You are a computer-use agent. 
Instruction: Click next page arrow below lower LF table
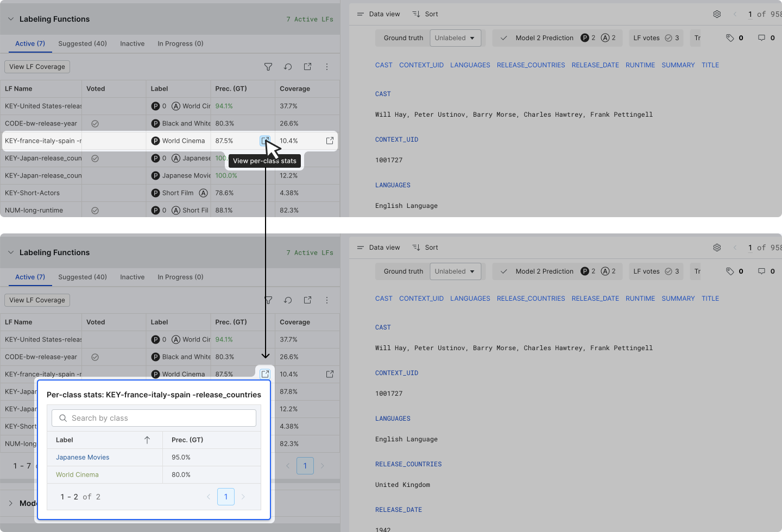pyautogui.click(x=323, y=466)
